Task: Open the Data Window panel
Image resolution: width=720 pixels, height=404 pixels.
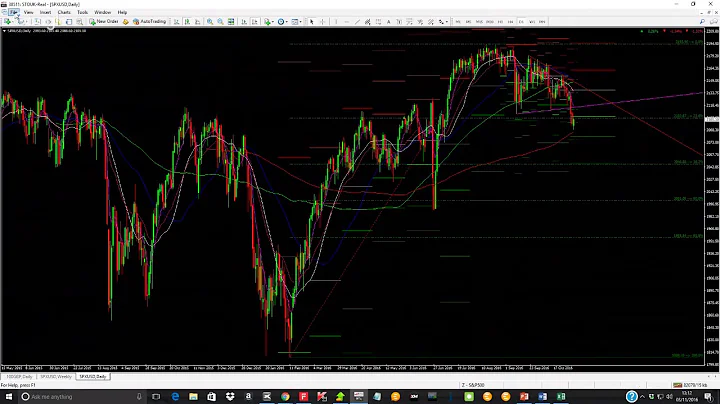Action: pyautogui.click(x=48, y=22)
